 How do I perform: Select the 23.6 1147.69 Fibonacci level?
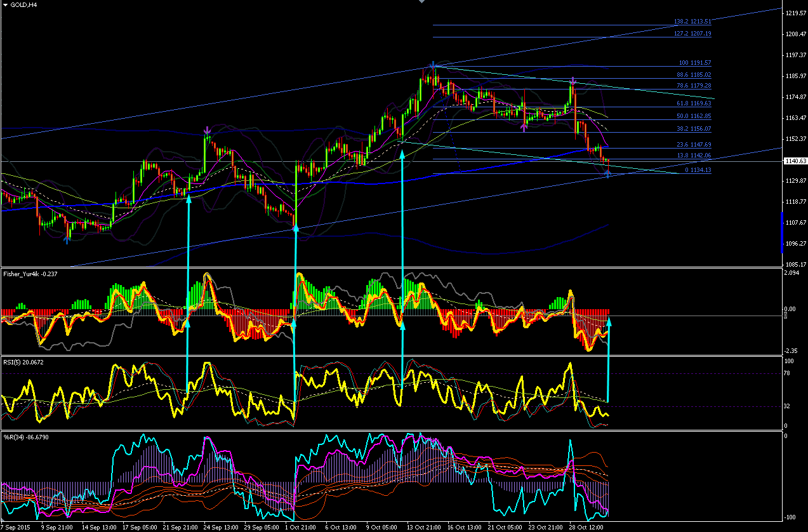coord(692,145)
